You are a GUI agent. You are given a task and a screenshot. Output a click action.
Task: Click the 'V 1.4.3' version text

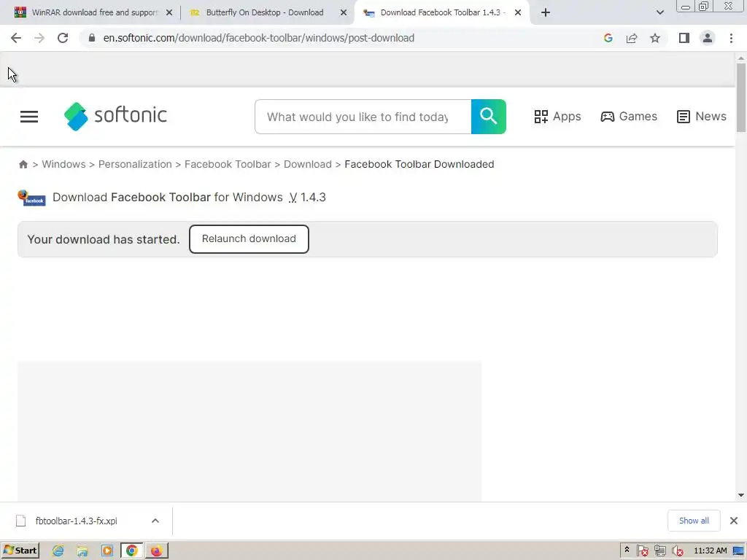point(307,198)
